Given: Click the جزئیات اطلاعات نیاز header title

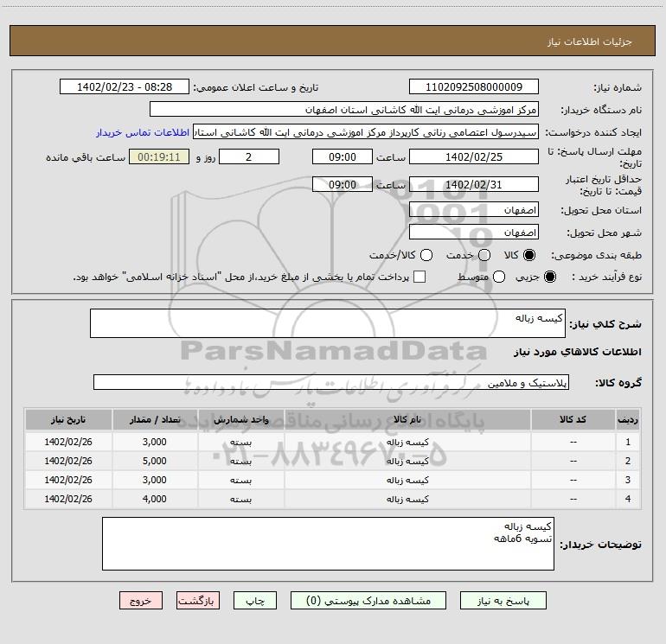Looking at the screenshot, I should coord(590,41).
